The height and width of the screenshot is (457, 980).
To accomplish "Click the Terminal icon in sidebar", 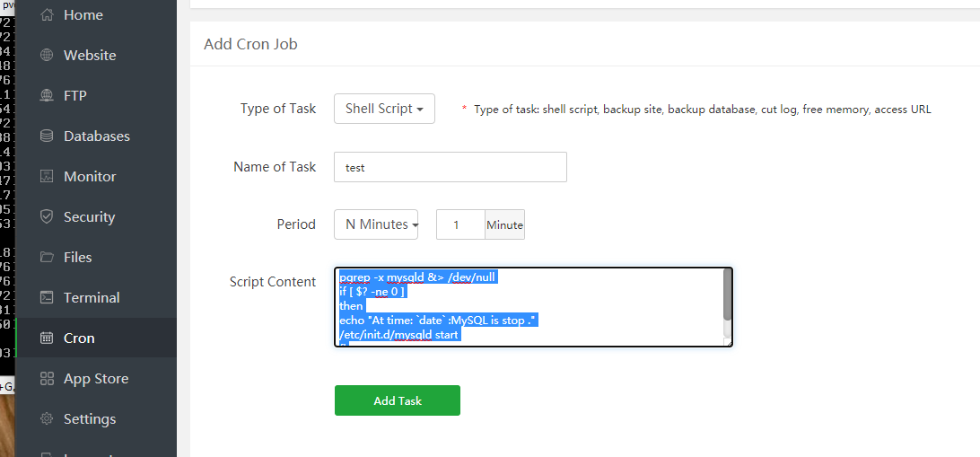I will pos(47,298).
